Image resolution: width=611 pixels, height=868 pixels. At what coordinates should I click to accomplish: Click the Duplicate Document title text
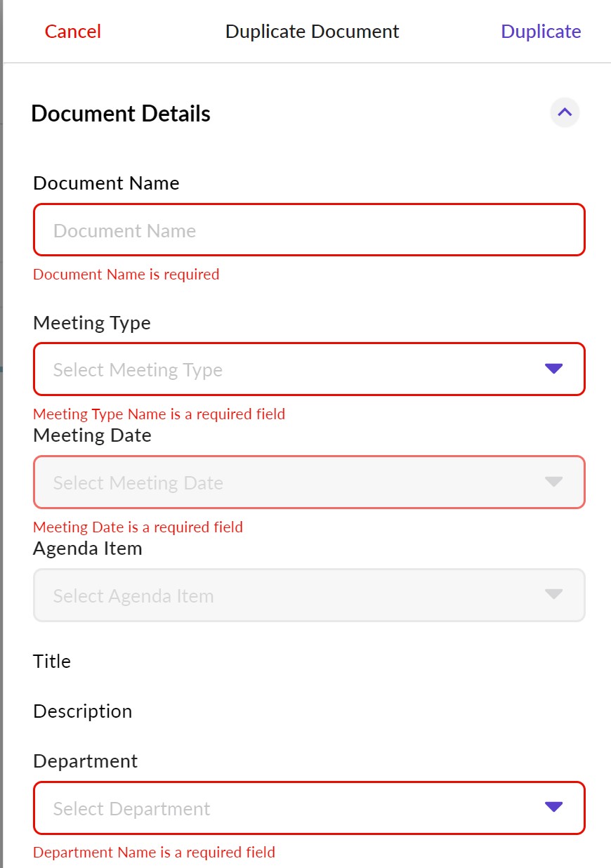click(x=312, y=32)
